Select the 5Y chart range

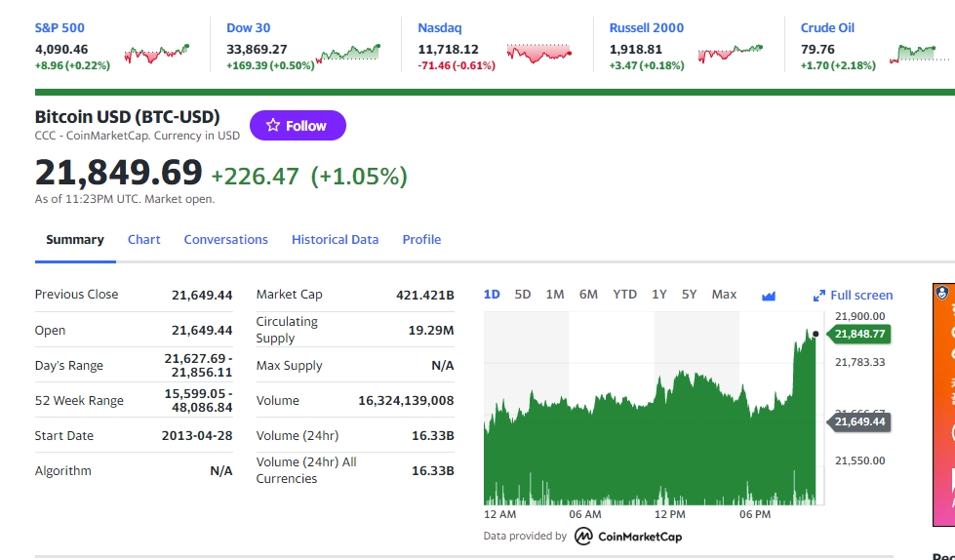(x=689, y=295)
